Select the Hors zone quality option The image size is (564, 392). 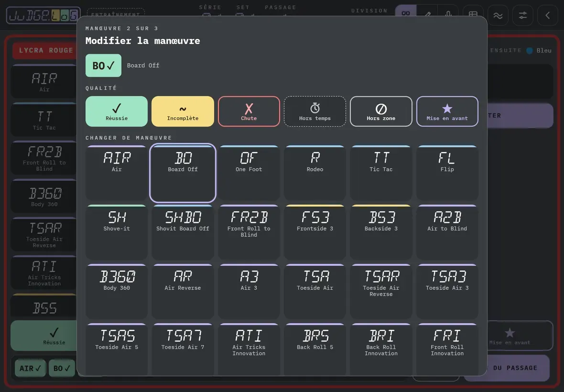(x=381, y=111)
